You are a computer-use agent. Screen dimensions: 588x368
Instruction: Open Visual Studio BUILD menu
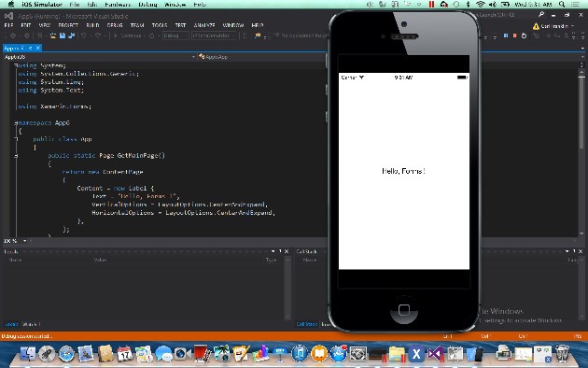coord(92,25)
